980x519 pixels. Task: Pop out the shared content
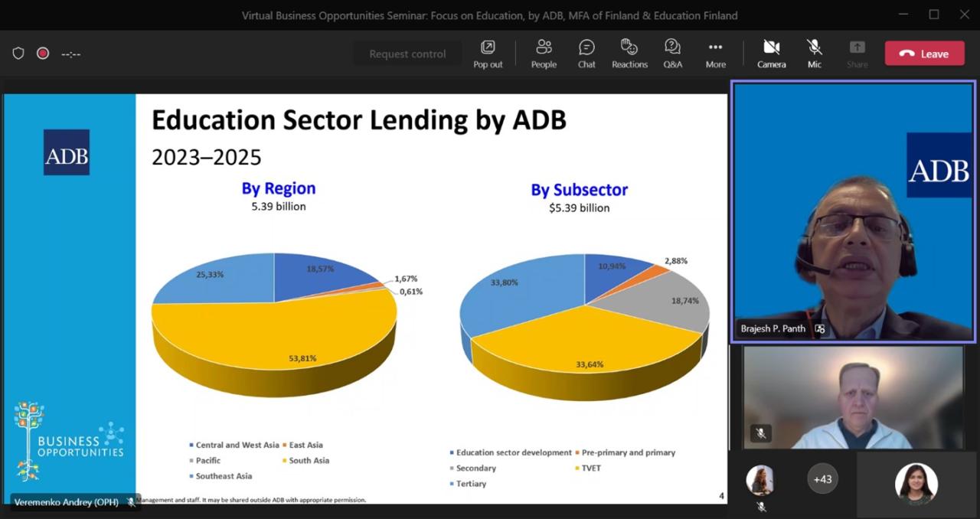point(488,54)
